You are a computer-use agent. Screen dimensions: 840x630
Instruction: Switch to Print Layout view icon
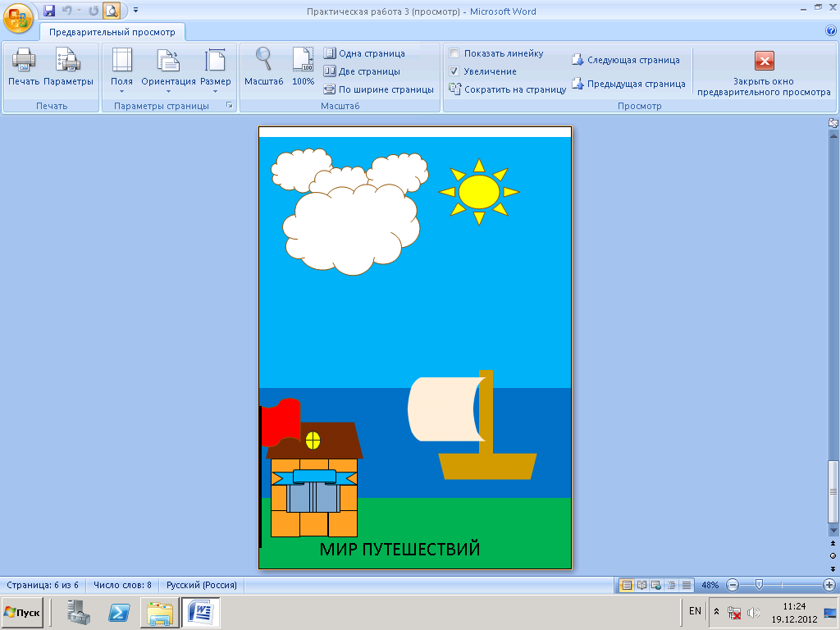coord(626,585)
